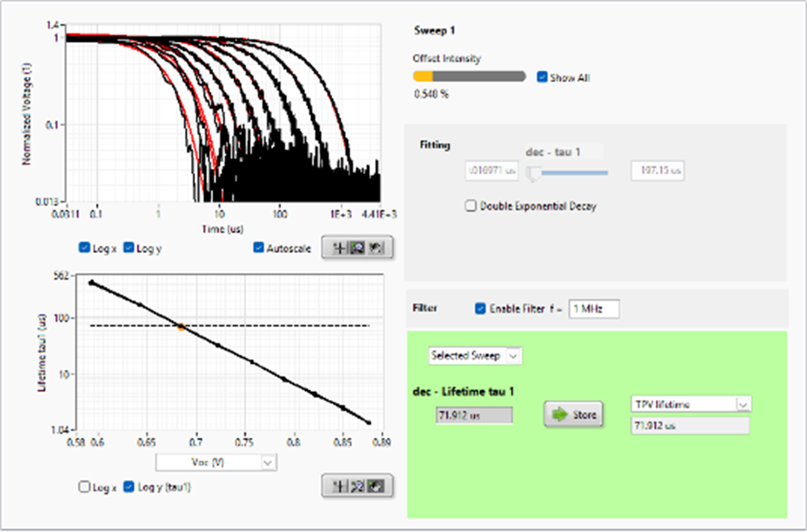Click '0.548 %' offset intensity value

pos(431,94)
